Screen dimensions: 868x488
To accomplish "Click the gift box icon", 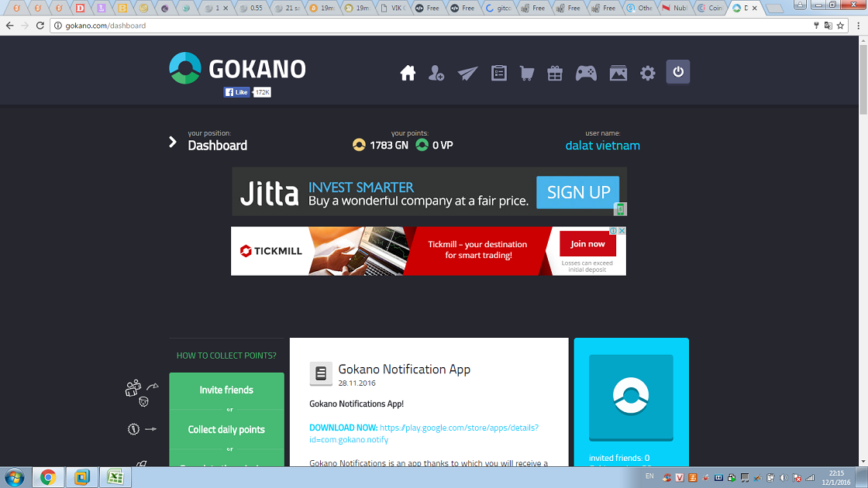I will coord(555,73).
